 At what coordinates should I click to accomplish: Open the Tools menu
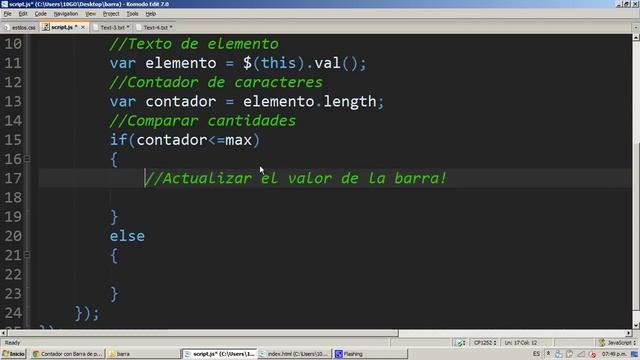[x=132, y=14]
